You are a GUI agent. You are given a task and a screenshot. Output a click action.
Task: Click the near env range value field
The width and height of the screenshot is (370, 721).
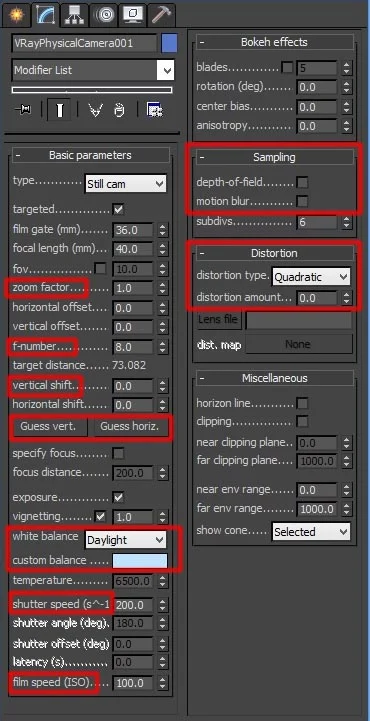(317, 491)
